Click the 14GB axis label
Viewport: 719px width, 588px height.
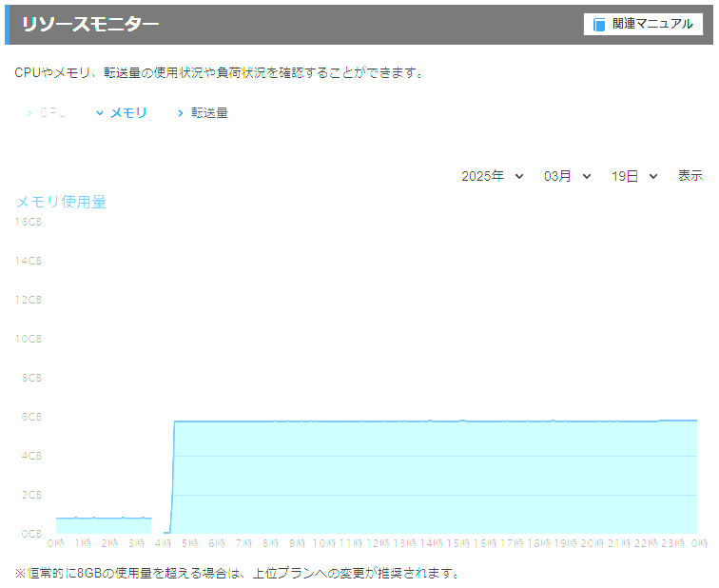(29, 261)
